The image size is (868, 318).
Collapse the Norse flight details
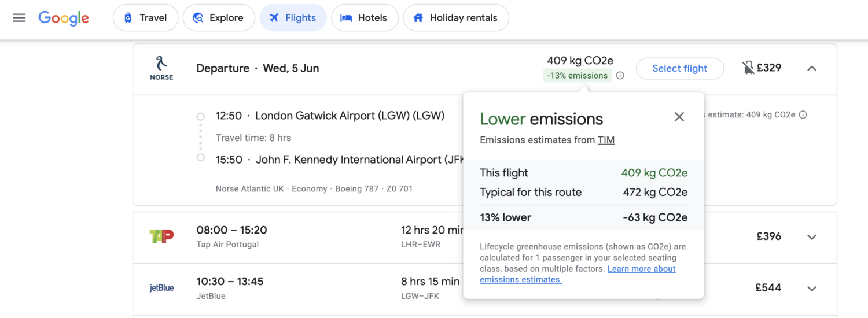[x=812, y=68]
